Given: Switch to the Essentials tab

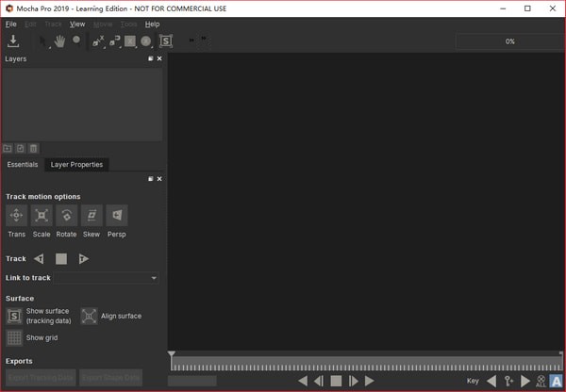Looking at the screenshot, I should coord(23,165).
